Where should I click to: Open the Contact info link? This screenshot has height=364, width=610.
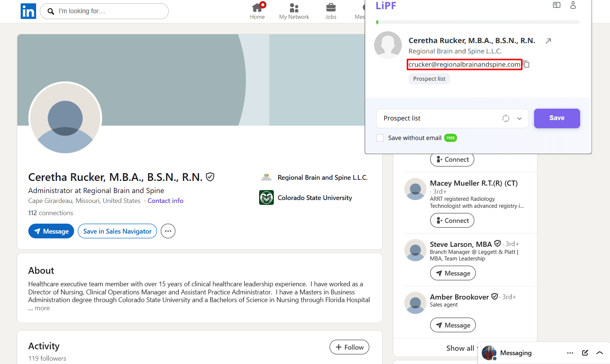(x=165, y=201)
